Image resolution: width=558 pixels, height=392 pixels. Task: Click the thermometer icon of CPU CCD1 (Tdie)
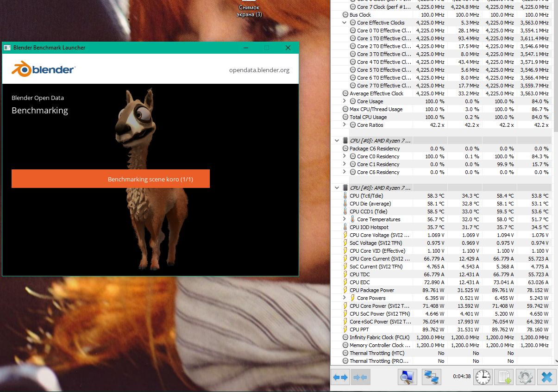(x=345, y=212)
